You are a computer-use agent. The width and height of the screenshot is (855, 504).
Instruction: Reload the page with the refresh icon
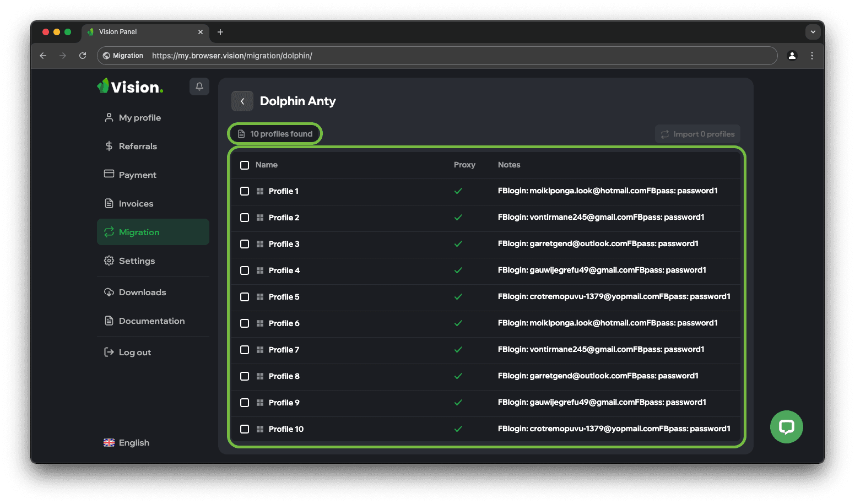tap(83, 56)
